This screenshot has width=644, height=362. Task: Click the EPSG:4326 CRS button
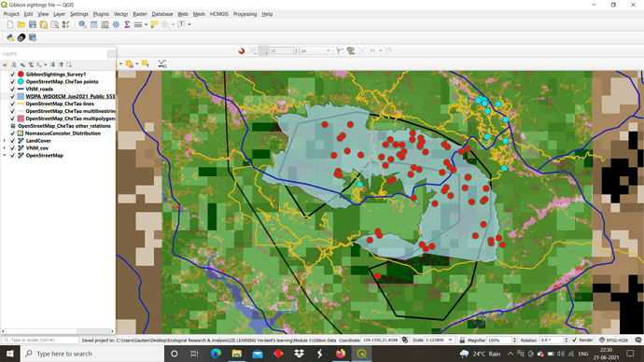613,340
